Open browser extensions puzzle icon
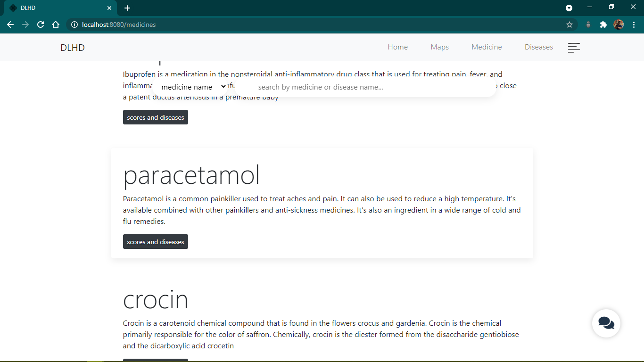Viewport: 644px width, 362px height. 603,25
